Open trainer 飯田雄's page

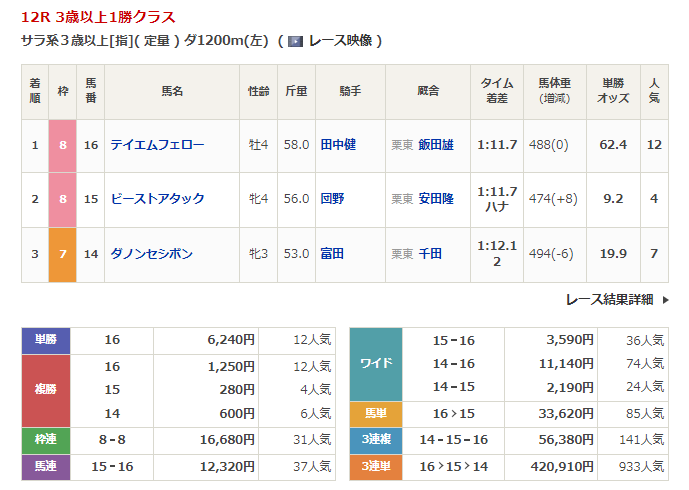(x=435, y=145)
